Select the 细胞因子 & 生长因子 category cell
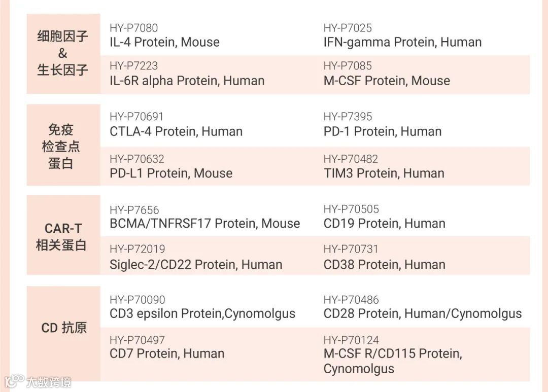The height and width of the screenshot is (392, 548). (63, 54)
